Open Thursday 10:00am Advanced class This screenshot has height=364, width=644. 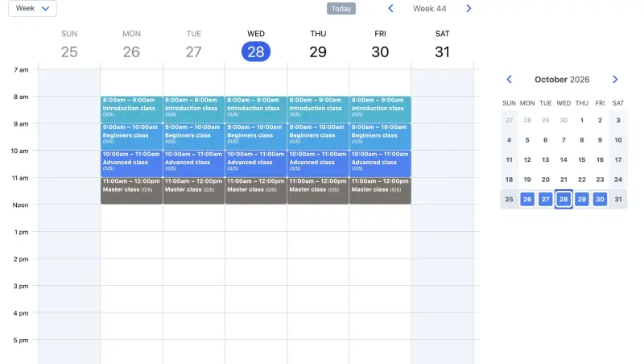point(318,163)
